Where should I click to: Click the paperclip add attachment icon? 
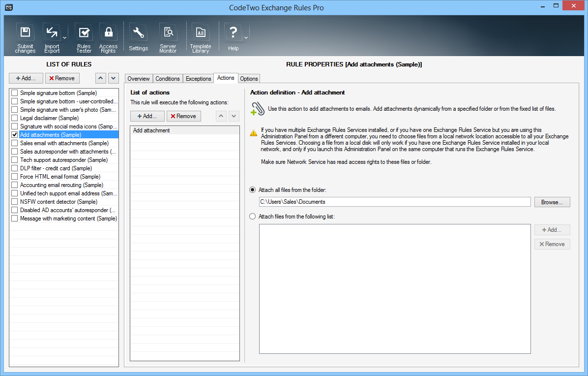(258, 109)
